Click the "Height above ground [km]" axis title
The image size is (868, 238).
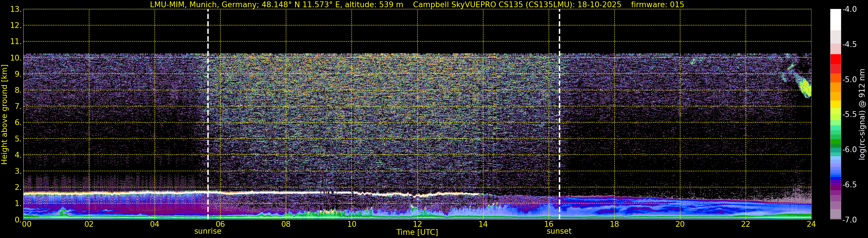coord(4,115)
